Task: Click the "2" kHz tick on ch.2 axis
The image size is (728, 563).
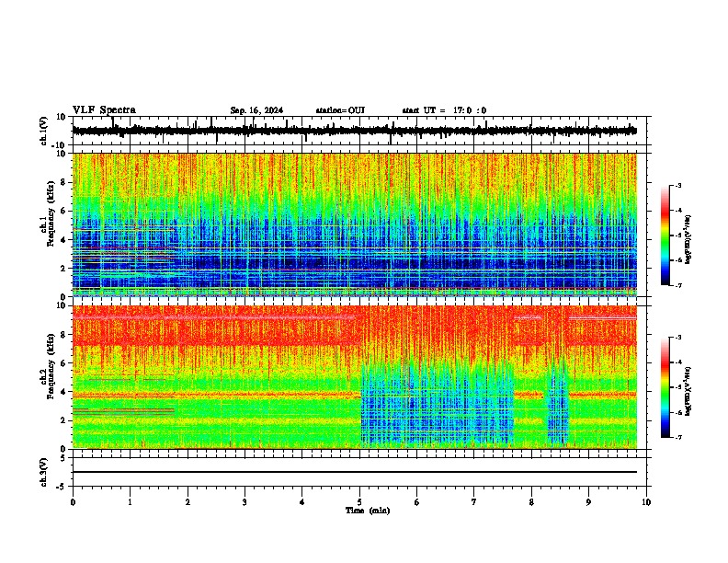Action: 63,420
